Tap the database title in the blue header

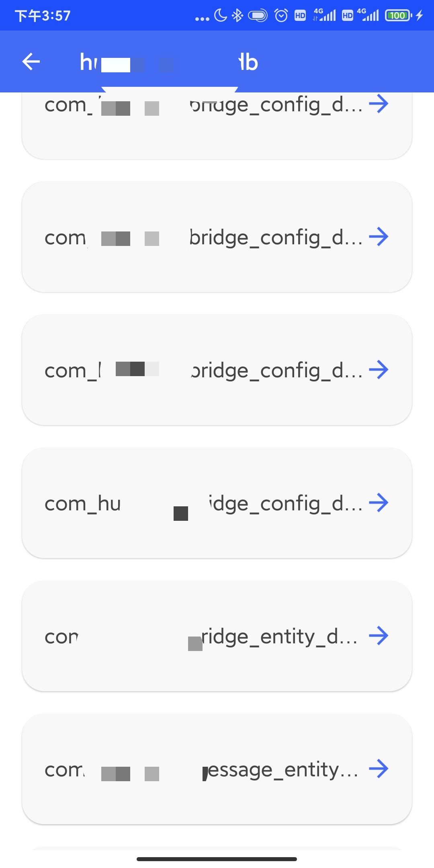click(169, 61)
